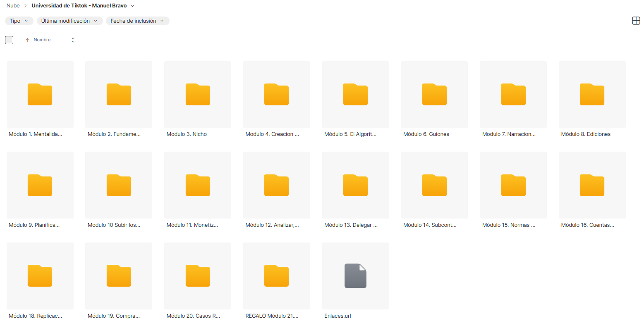Open the Última modificación filter dropdown
644x333 pixels.
pyautogui.click(x=69, y=21)
